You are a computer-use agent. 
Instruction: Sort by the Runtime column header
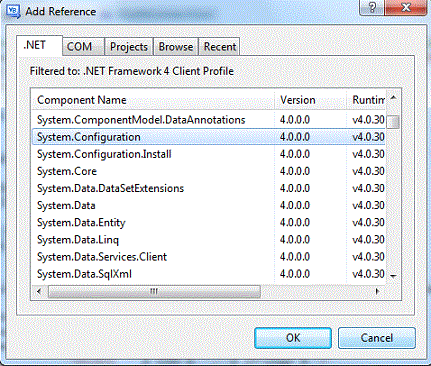point(366,100)
